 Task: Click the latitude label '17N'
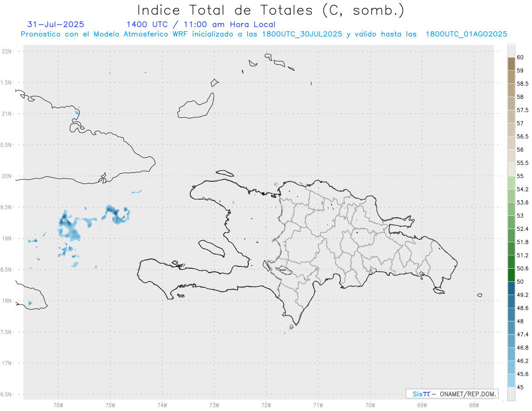(7, 363)
